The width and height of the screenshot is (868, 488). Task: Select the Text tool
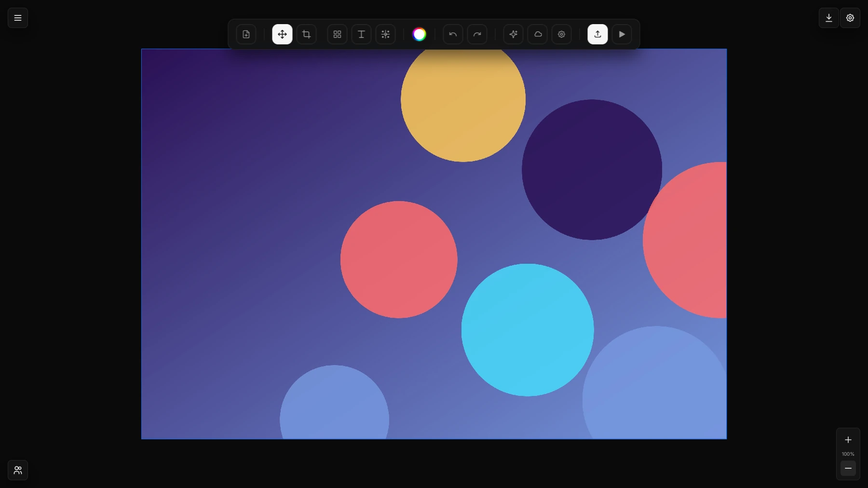[x=361, y=34]
